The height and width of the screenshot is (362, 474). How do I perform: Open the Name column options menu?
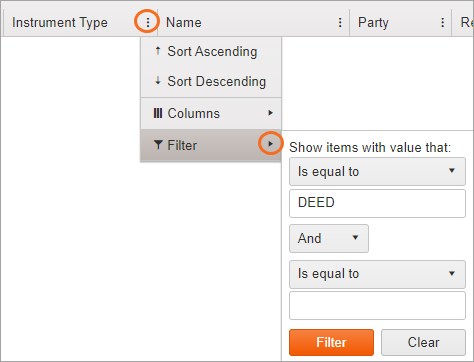pyautogui.click(x=340, y=22)
